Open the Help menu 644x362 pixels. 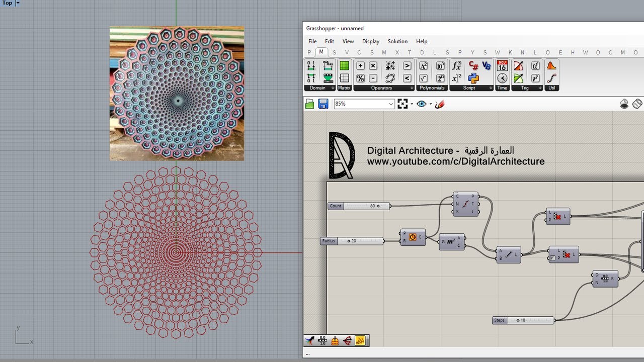[422, 41]
